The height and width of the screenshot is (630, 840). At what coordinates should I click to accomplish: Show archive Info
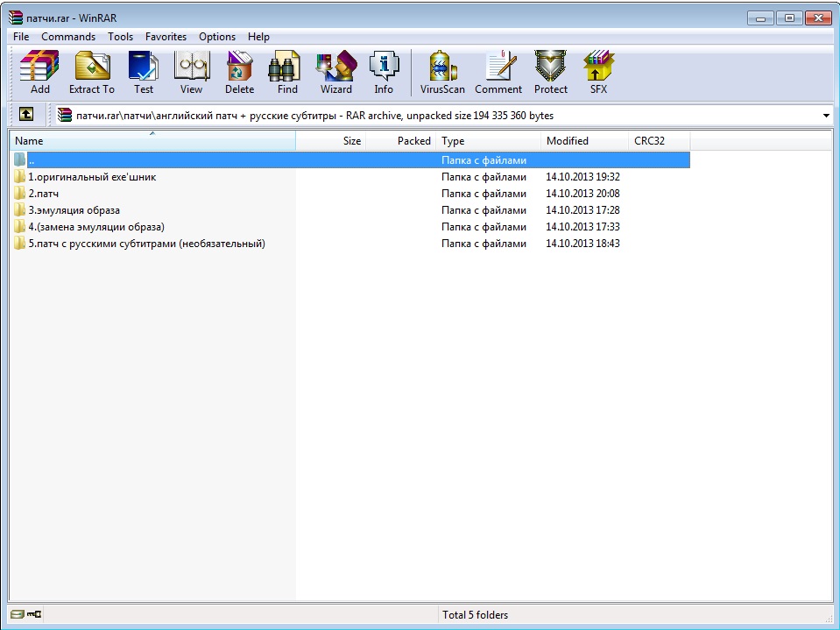click(x=384, y=72)
